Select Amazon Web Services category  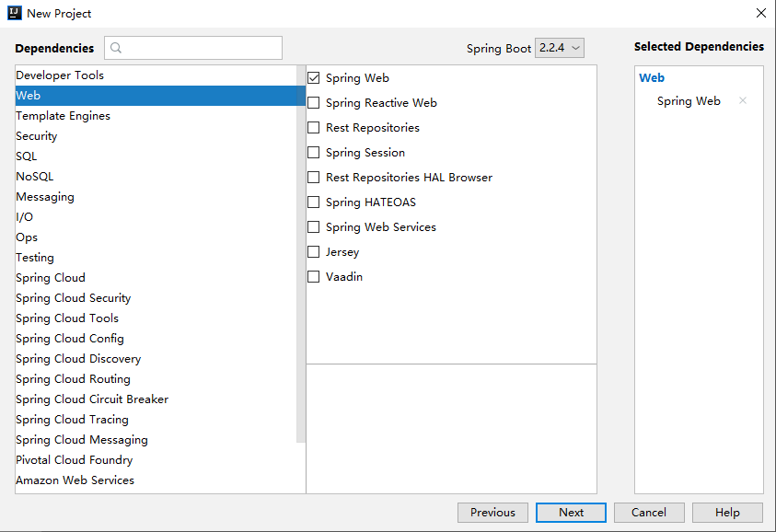[x=156, y=480]
